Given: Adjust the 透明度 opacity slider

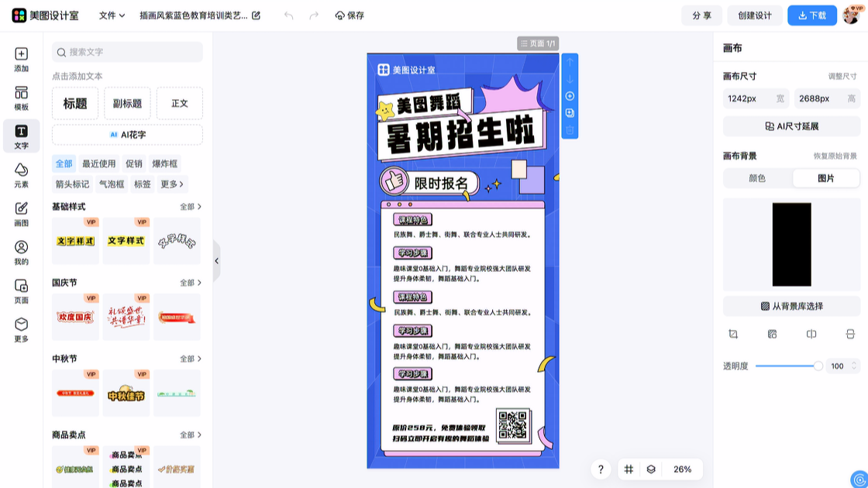Looking at the screenshot, I should coord(818,366).
